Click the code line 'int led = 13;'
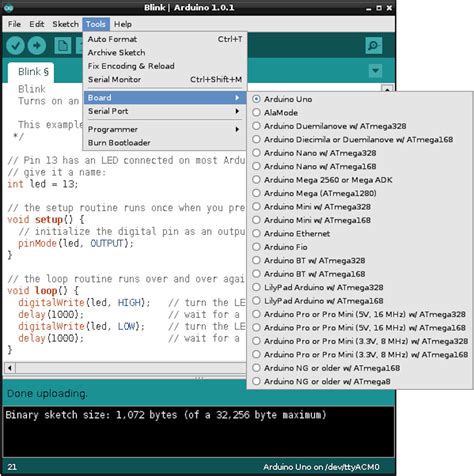Image resolution: width=474 pixels, height=476 pixels. pos(43,184)
